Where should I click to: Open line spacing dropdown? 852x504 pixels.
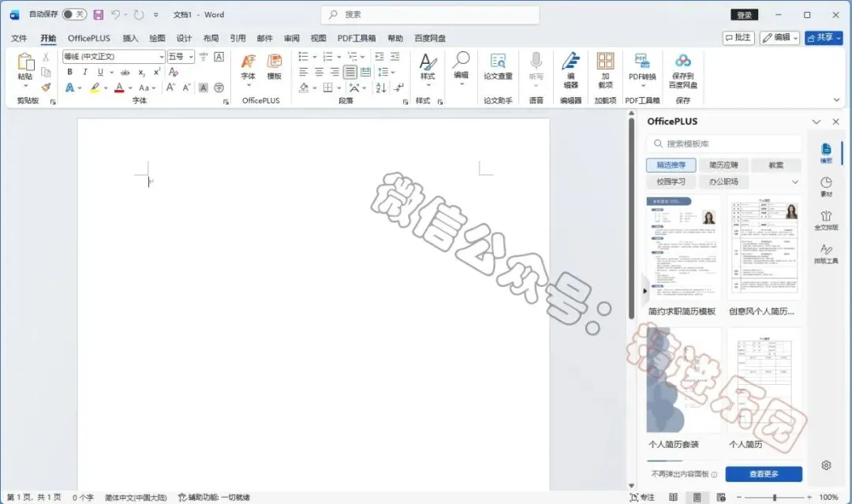tap(387, 72)
